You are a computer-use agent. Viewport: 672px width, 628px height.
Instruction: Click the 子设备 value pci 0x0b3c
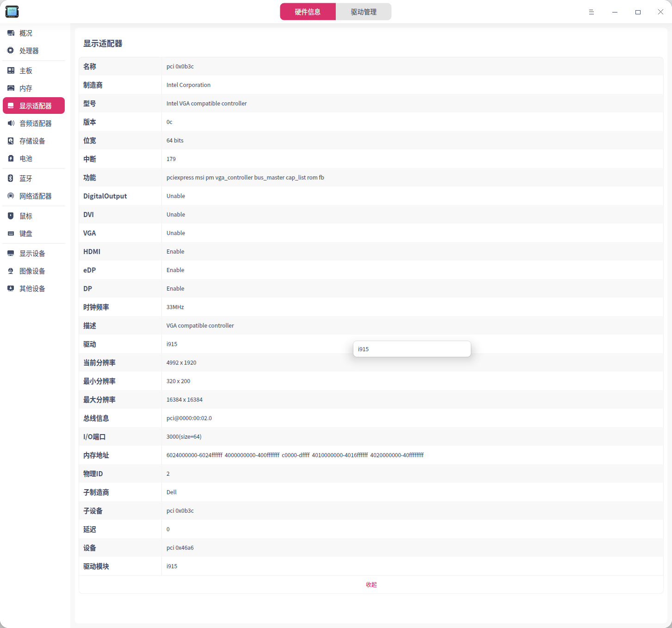point(180,510)
